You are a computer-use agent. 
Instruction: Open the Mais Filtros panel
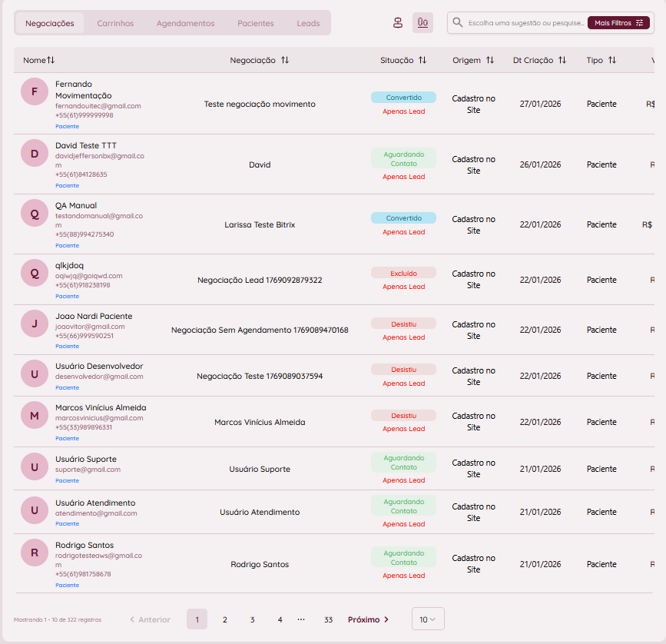tap(618, 23)
